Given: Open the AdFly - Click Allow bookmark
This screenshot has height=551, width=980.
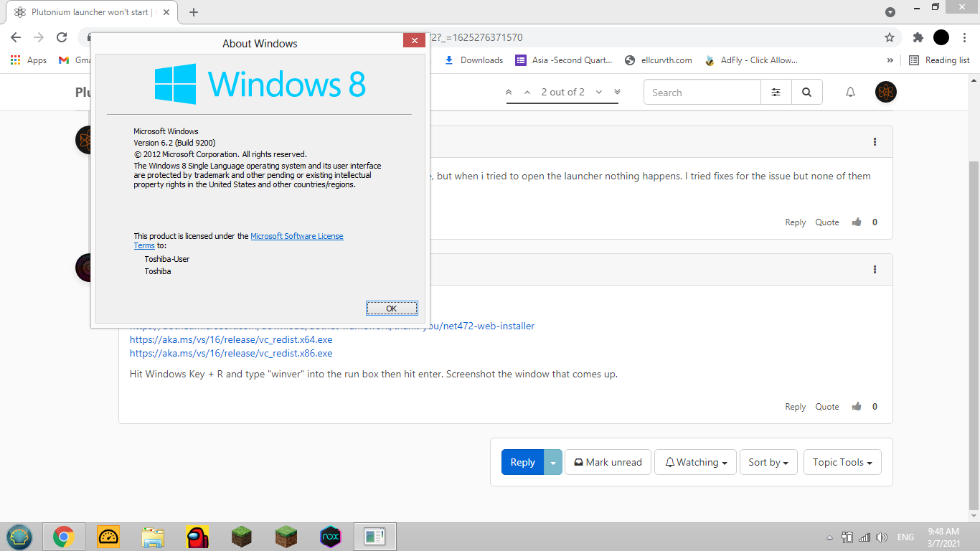Looking at the screenshot, I should pyautogui.click(x=751, y=60).
